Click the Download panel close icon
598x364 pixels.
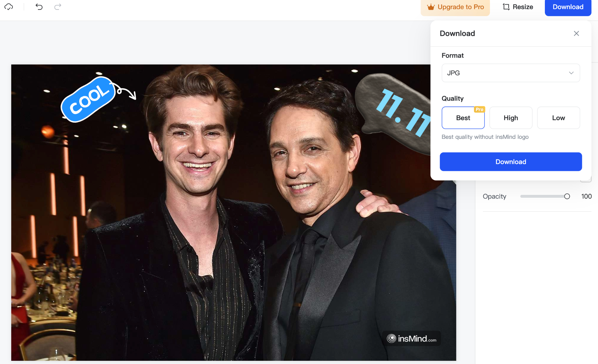pyautogui.click(x=576, y=33)
